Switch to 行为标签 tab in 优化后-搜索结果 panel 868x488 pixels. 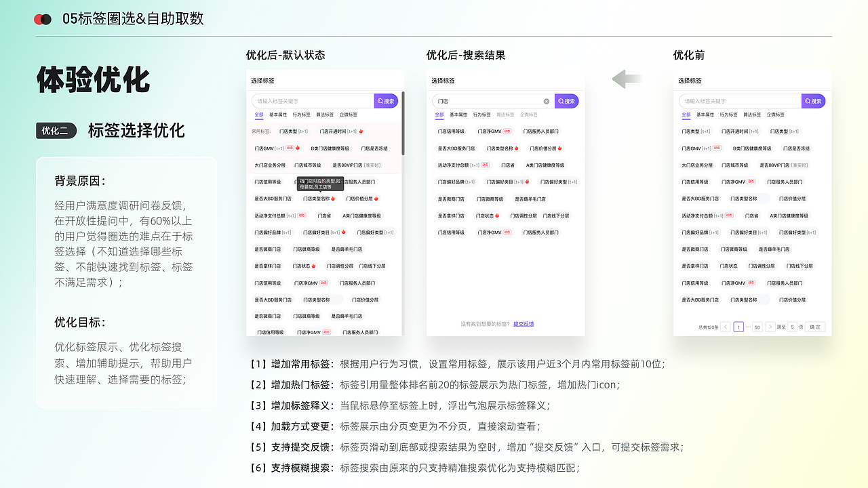coord(482,115)
